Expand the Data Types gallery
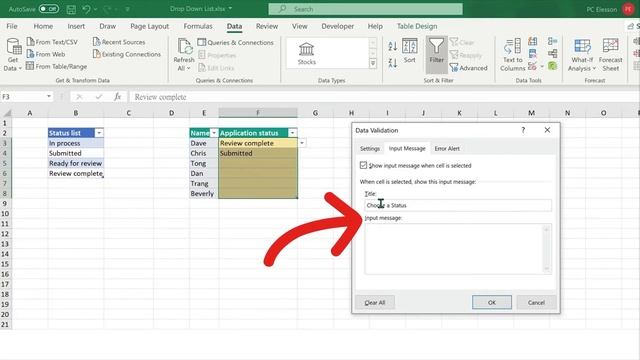 click(x=373, y=63)
